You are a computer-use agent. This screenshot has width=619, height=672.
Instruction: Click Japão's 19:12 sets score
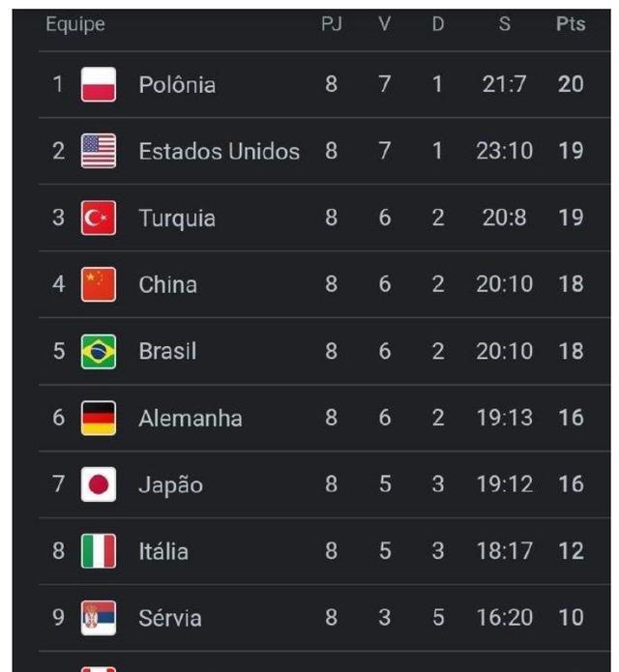point(505,484)
